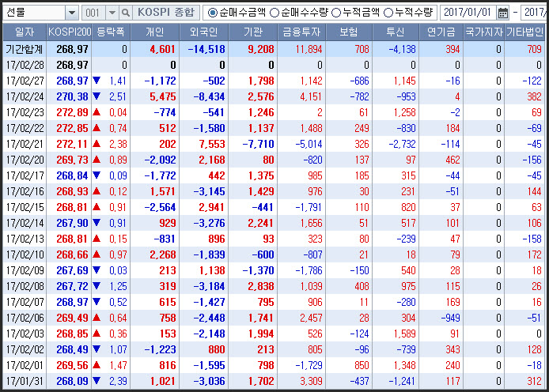Click foreigner value -3,276 on 17/02/14
The image size is (549, 392).
coord(210,223)
